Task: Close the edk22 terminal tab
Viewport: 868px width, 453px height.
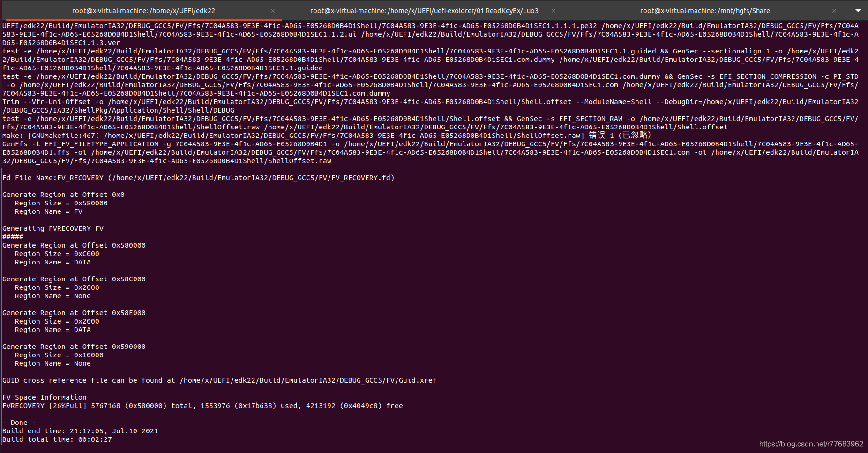Action: [x=273, y=11]
